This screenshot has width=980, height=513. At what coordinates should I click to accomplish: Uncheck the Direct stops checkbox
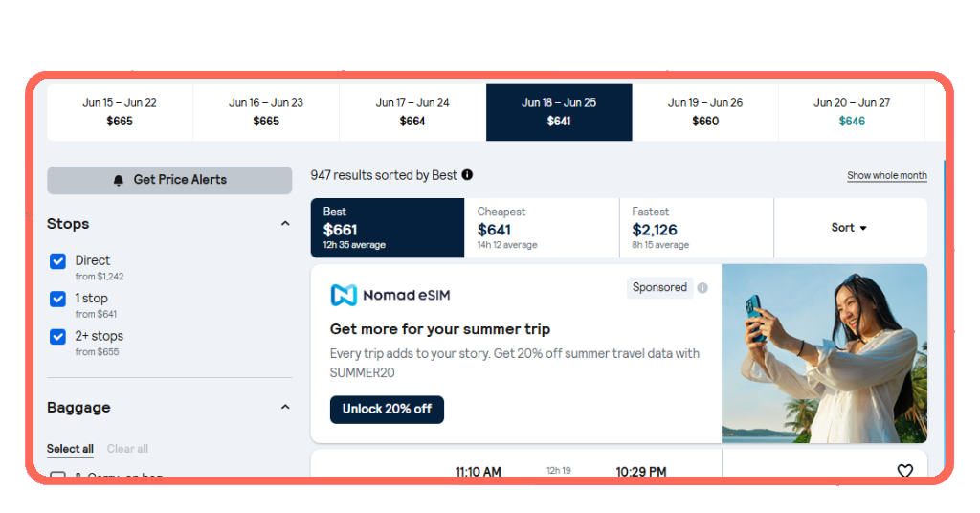[x=57, y=261]
